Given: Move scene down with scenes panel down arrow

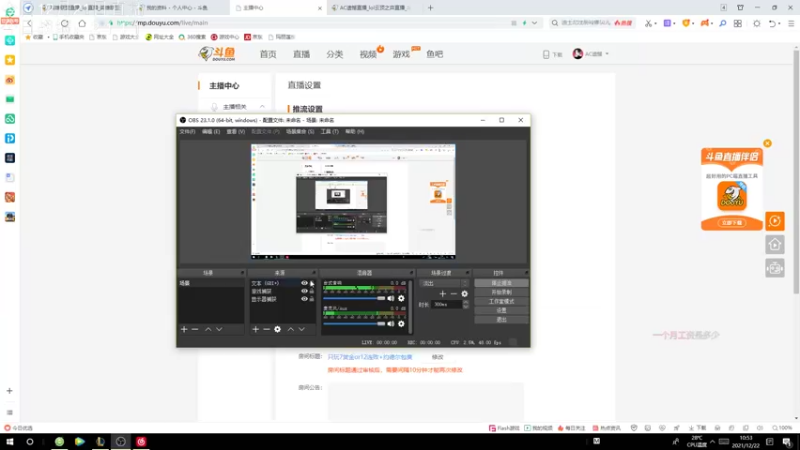Looking at the screenshot, I should [219, 329].
